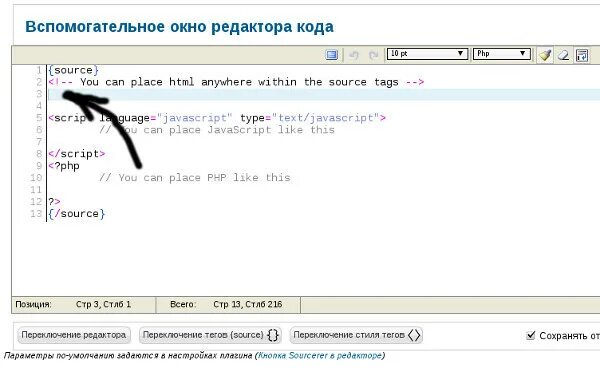Screen dimensions: 600x368
Task: Click the {/source} closing tag on line 13
Action: 77,213
